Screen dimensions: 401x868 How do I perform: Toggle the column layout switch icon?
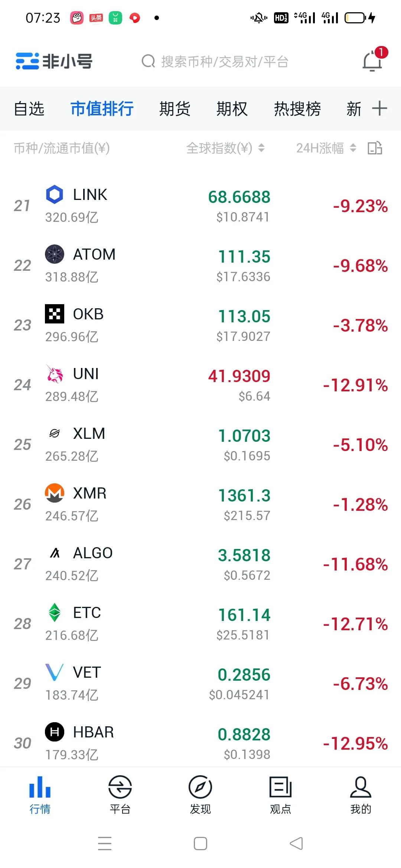(x=375, y=148)
